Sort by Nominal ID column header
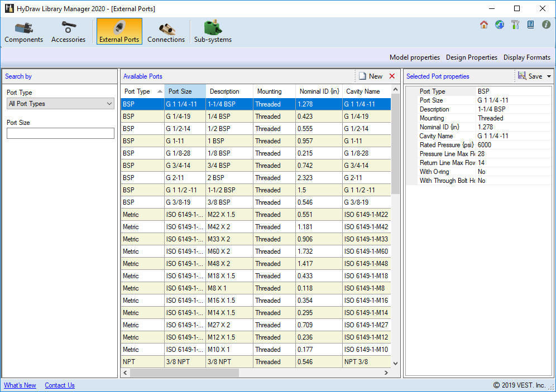Screen dimensions: 556x392 [x=319, y=91]
